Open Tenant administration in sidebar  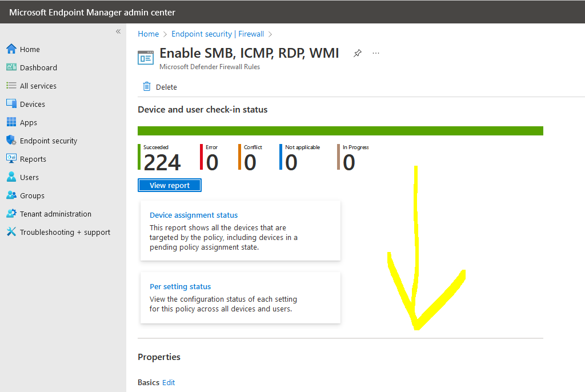tap(55, 214)
